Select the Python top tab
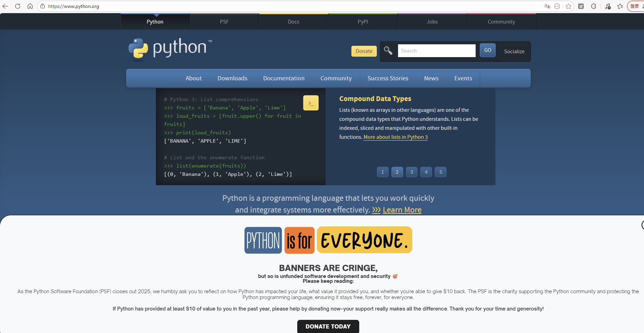 pos(155,21)
